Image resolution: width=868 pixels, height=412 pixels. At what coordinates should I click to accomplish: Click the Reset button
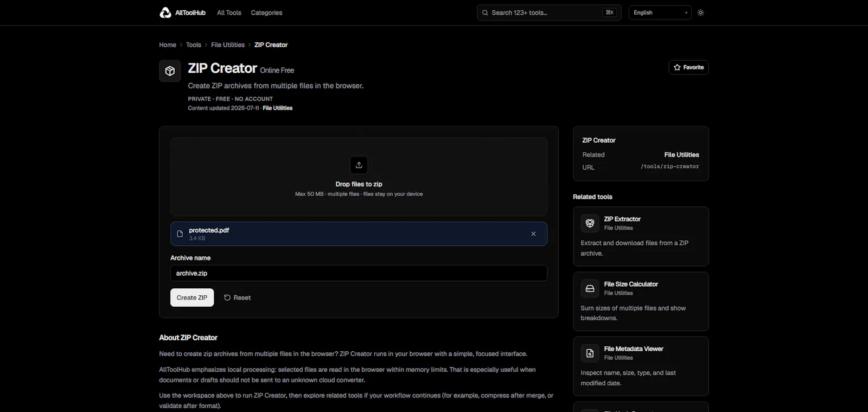coord(237,297)
